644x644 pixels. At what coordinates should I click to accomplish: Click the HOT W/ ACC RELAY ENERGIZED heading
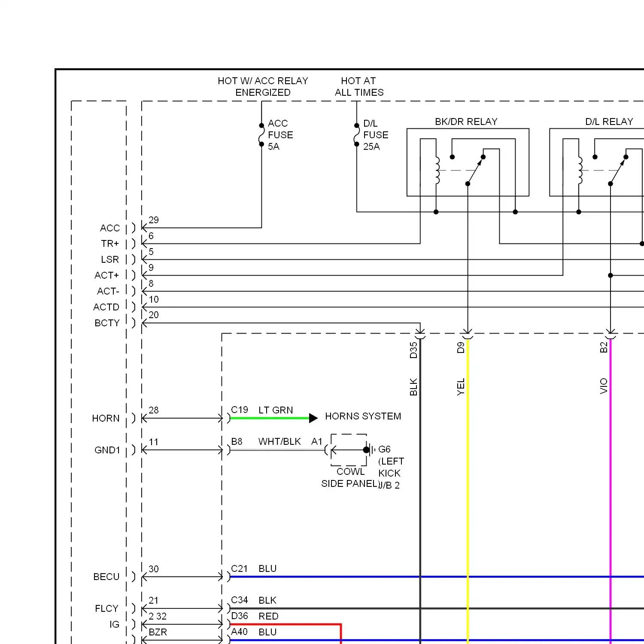pyautogui.click(x=263, y=86)
